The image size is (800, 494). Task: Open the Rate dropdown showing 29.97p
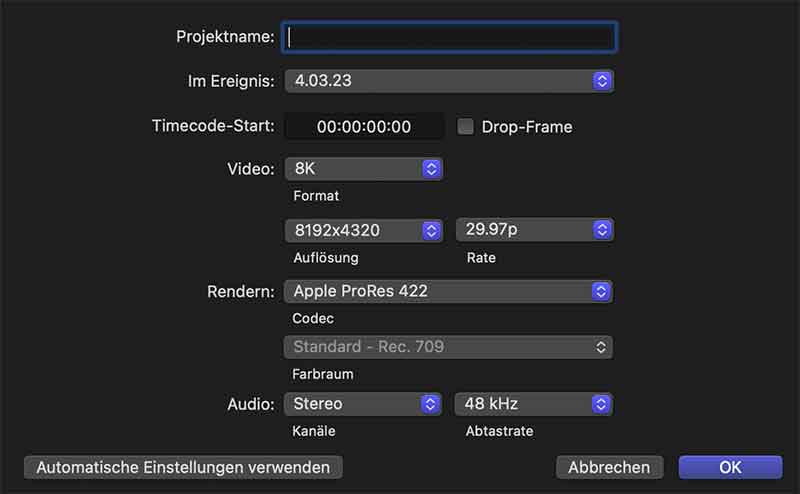click(x=535, y=230)
